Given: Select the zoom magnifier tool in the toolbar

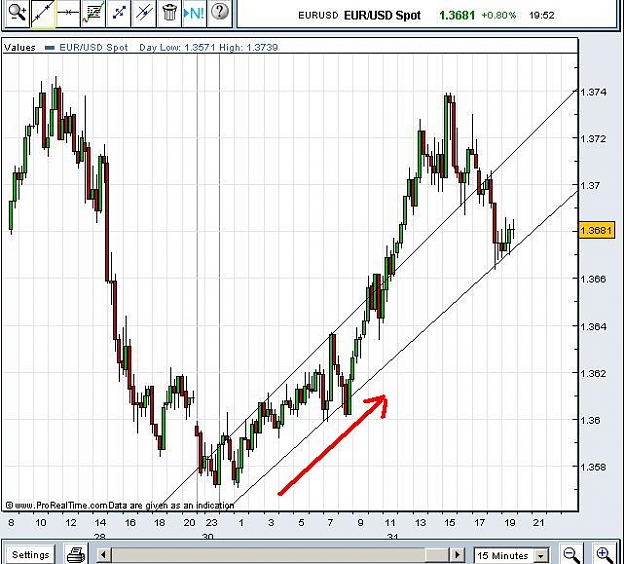Looking at the screenshot, I should [17, 13].
